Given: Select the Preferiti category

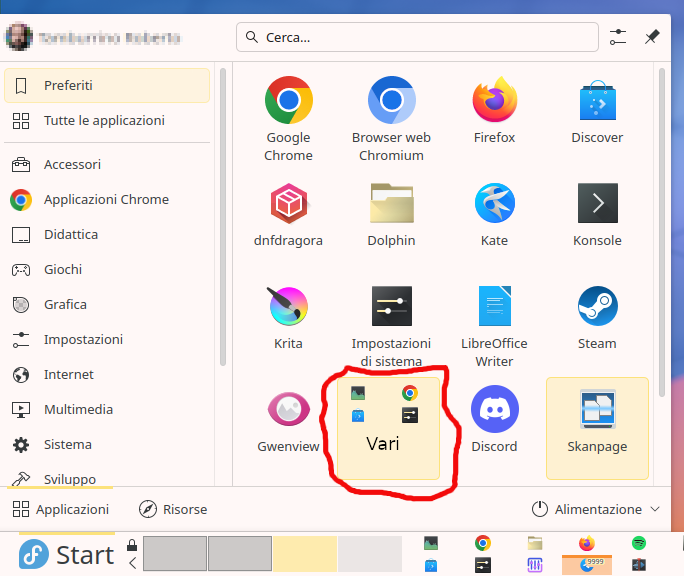Looking at the screenshot, I should coord(107,86).
